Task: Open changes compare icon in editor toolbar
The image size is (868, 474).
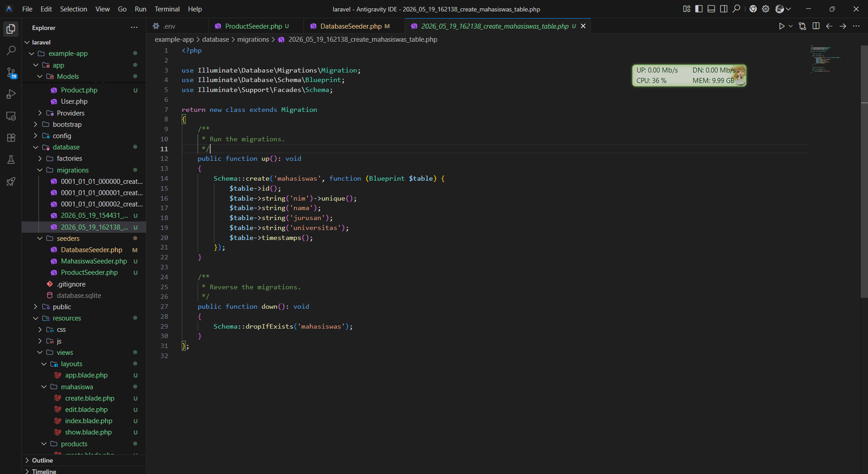Action: tap(802, 26)
